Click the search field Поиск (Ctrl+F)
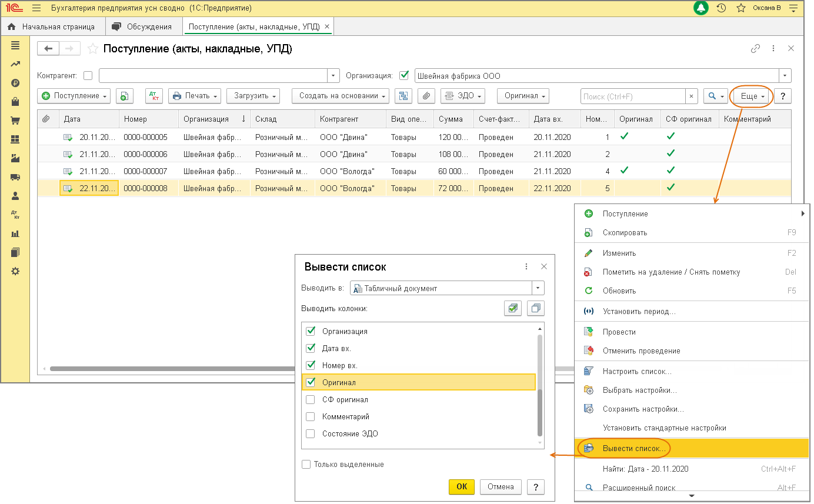Image resolution: width=814 pixels, height=504 pixels. (632, 96)
